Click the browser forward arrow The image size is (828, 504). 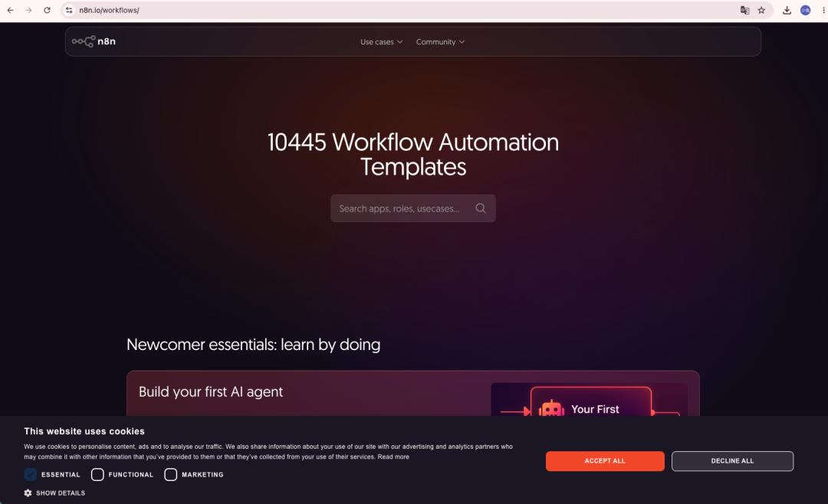[28, 10]
